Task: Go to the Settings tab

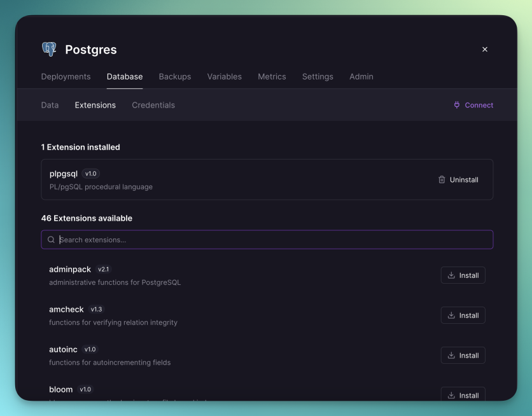Action: [x=318, y=76]
